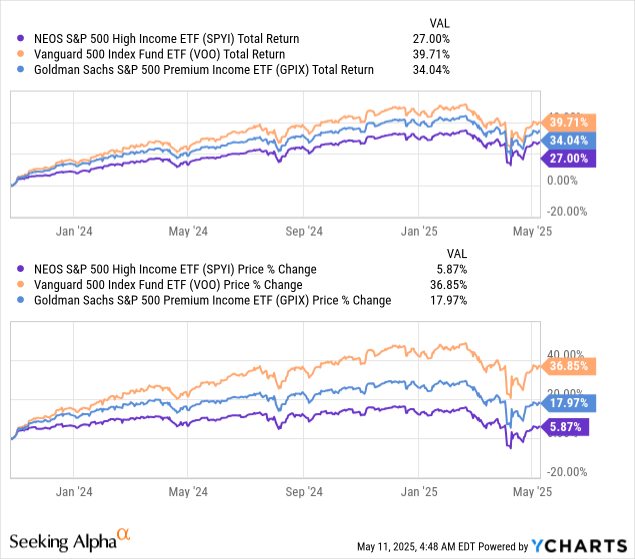Click the orange 39.71% value flag
Screen dimensions: 635x559
(569, 120)
